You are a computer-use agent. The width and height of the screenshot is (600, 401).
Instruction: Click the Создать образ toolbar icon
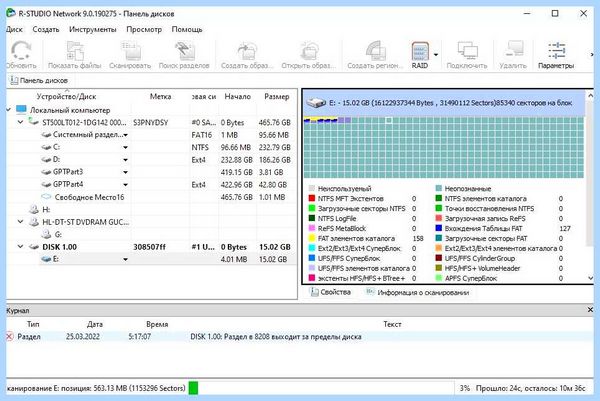coord(247,51)
